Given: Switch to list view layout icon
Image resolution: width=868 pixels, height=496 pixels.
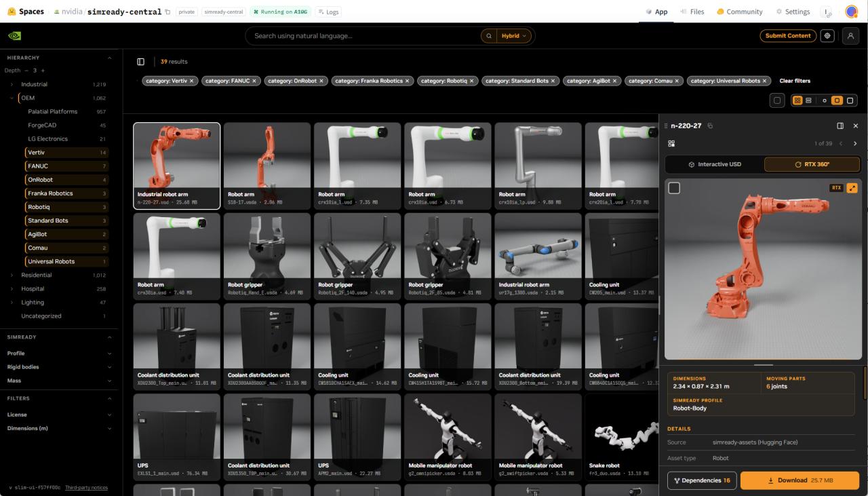Looking at the screenshot, I should pos(808,100).
